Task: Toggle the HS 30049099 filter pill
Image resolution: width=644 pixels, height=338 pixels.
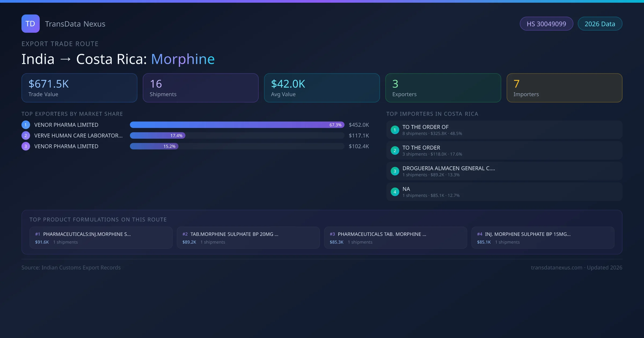Action: tap(546, 24)
